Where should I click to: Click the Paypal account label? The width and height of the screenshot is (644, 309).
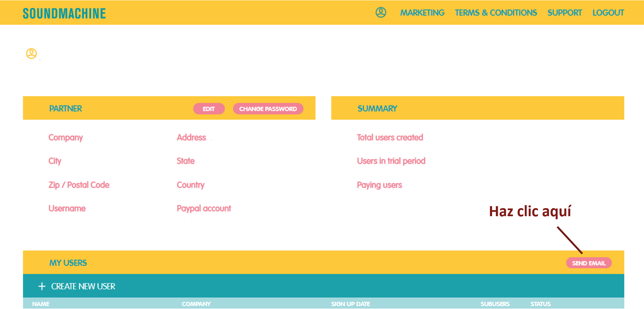[204, 209]
